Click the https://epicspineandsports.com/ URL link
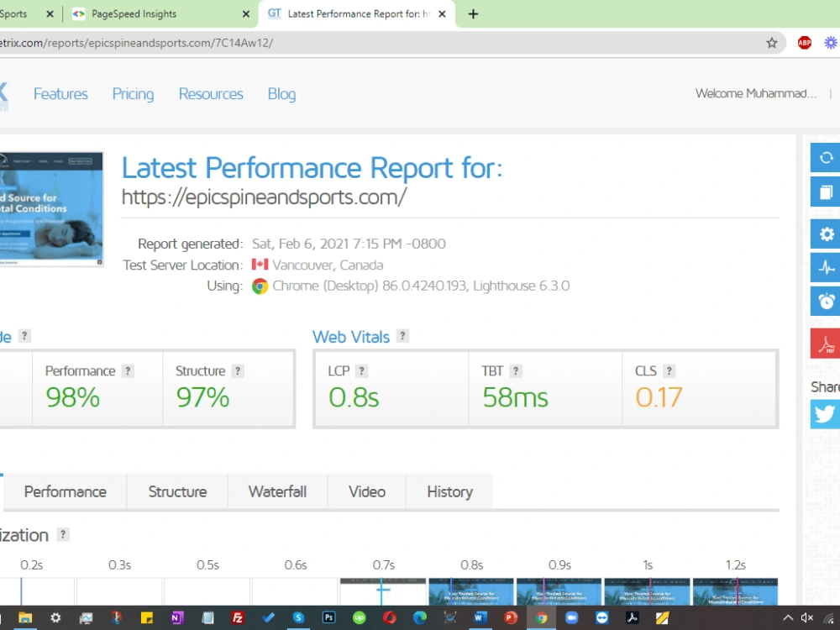840x630 pixels. [264, 197]
